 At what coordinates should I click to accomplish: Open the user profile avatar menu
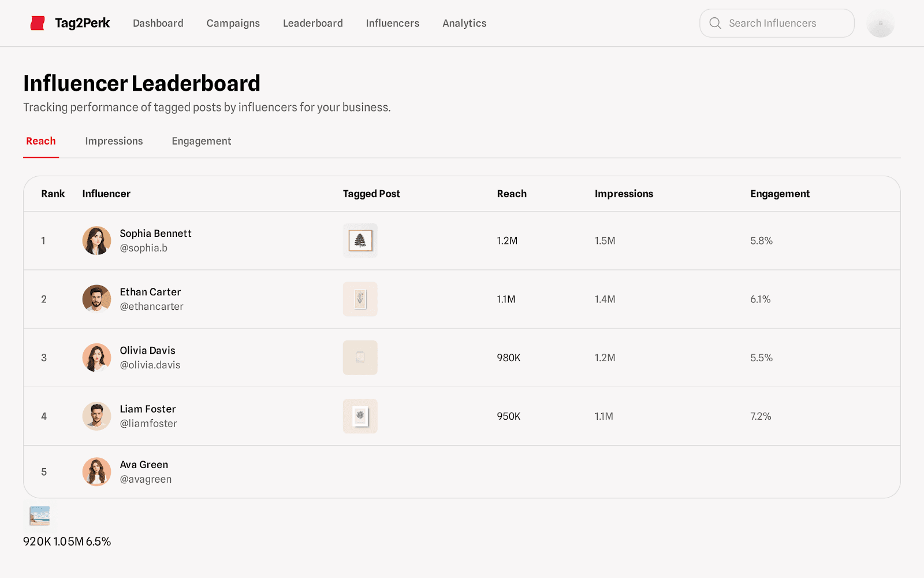coord(880,23)
